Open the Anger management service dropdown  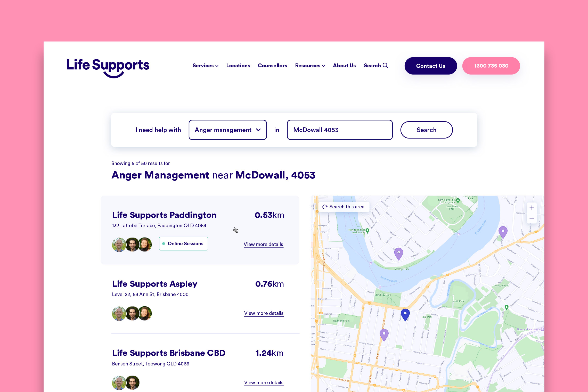227,130
